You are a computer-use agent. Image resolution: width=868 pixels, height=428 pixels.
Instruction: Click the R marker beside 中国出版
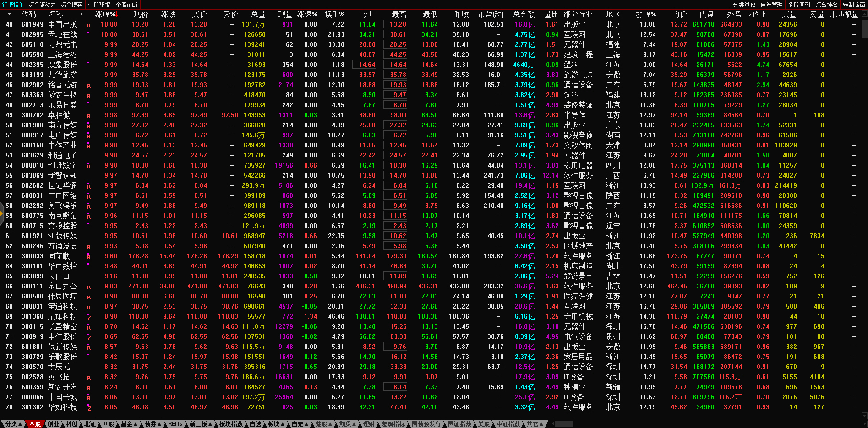tap(89, 26)
